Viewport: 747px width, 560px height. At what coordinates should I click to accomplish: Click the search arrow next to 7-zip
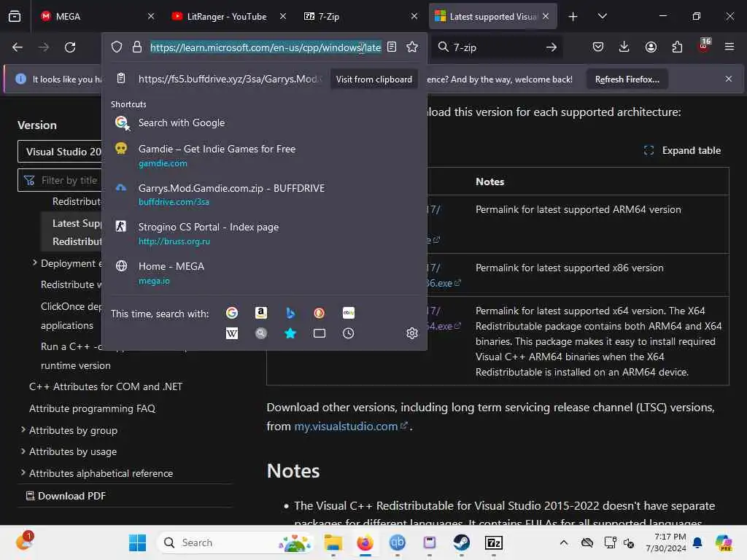tap(551, 47)
